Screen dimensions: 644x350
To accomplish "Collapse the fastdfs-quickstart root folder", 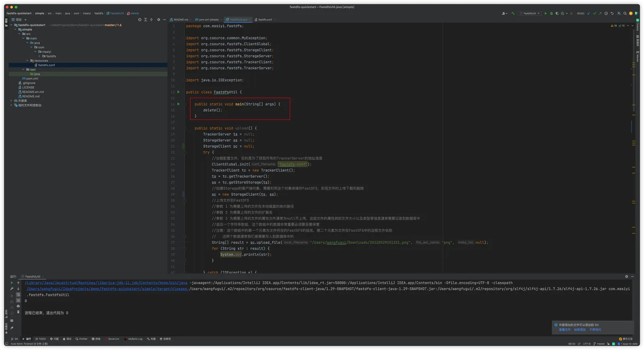I will click(11, 25).
